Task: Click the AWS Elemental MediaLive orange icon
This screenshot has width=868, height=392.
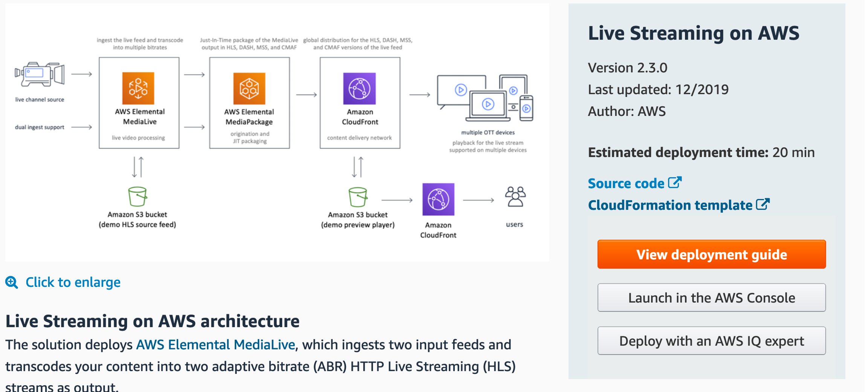Action: click(x=138, y=88)
